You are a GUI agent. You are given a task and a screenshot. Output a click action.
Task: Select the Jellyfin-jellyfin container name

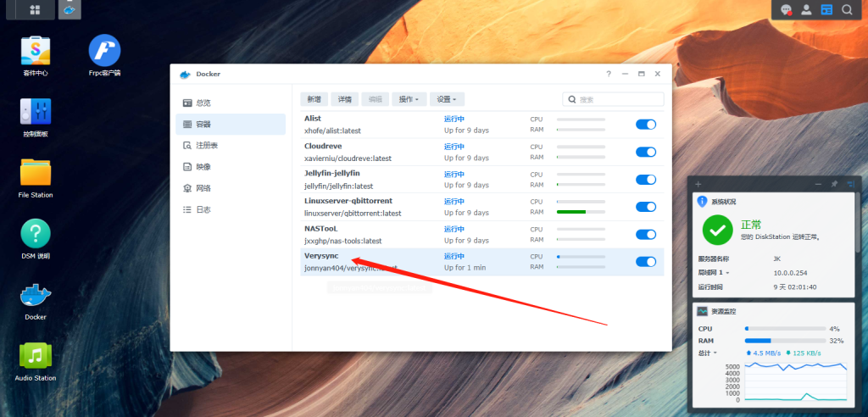click(332, 174)
